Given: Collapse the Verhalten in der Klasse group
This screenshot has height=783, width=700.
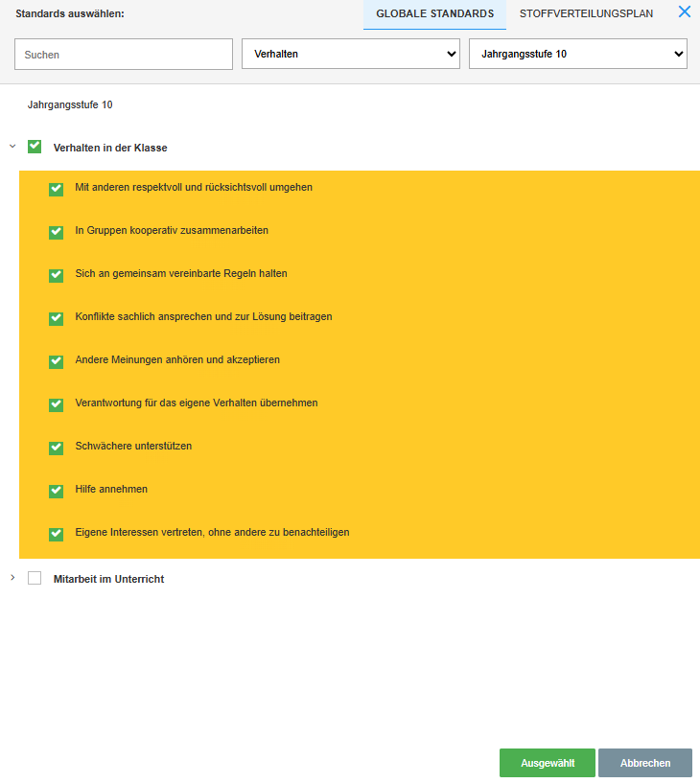Looking at the screenshot, I should click(12, 147).
